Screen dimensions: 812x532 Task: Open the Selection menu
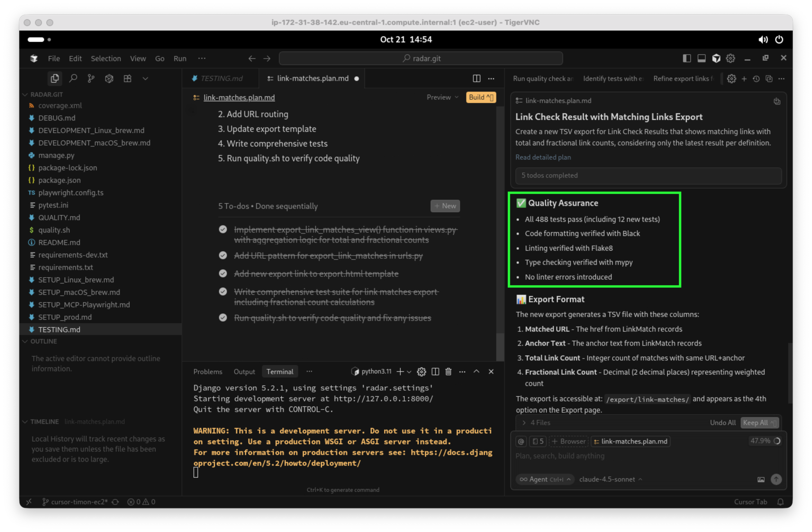[106, 58]
